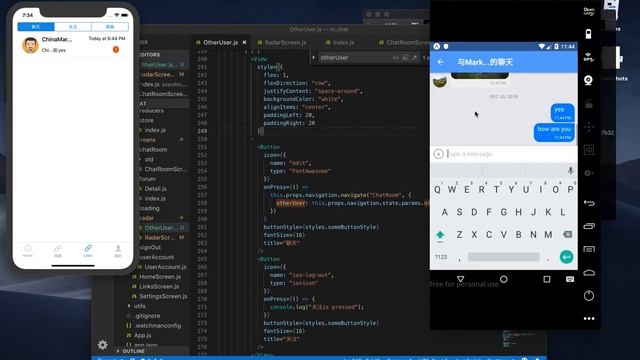Screen dimensions: 640x360
Task: Toggle regular expression in find widget
Action: [415, 58]
